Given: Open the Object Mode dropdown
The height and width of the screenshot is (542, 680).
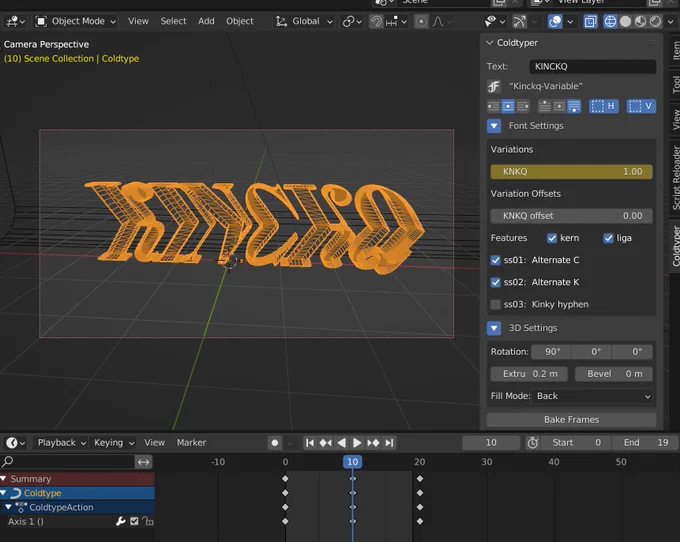Looking at the screenshot, I should (x=76, y=21).
